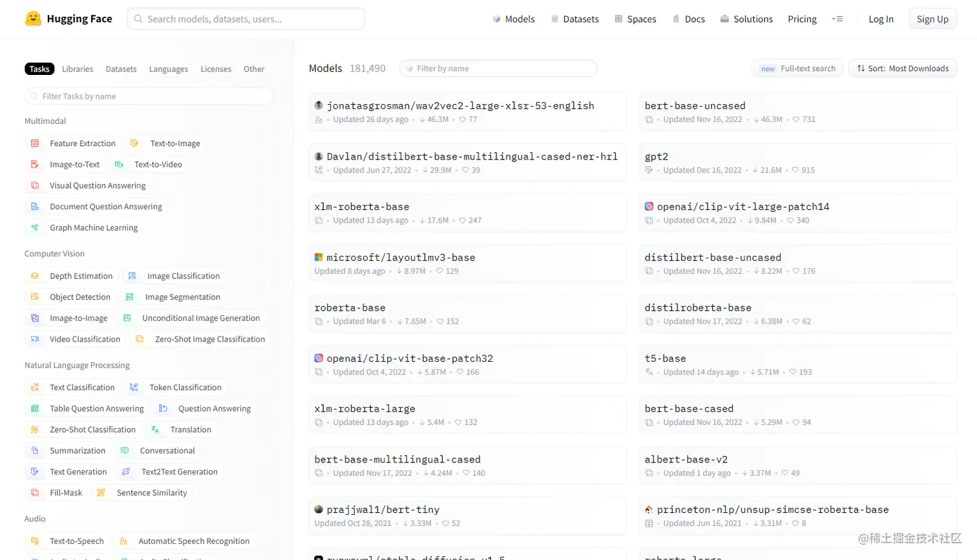977x560 pixels.
Task: Click the Image Classification icon
Action: tap(132, 276)
